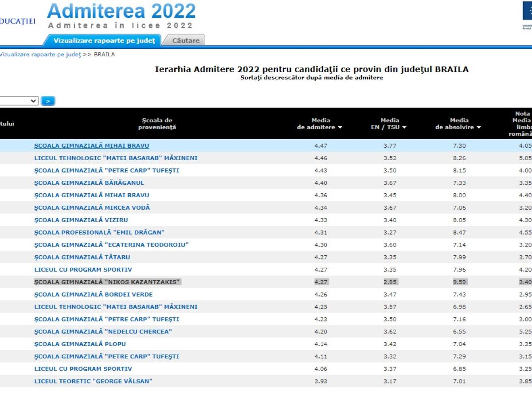Open Școala Gimnazială Viziru link
Image resolution: width=532 pixels, height=399 pixels.
tap(81, 220)
